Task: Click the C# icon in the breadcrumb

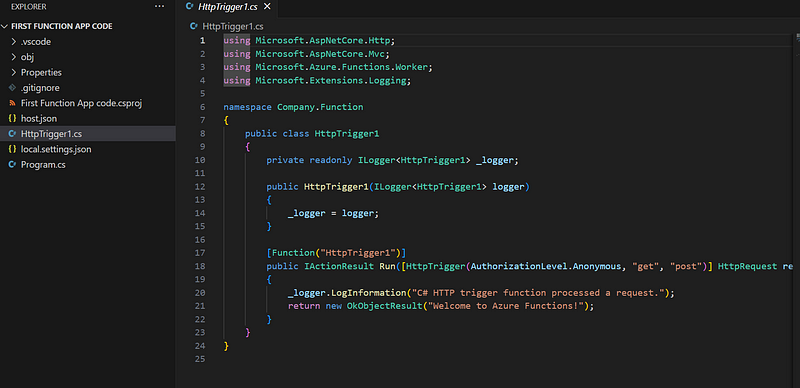Action: (x=193, y=26)
